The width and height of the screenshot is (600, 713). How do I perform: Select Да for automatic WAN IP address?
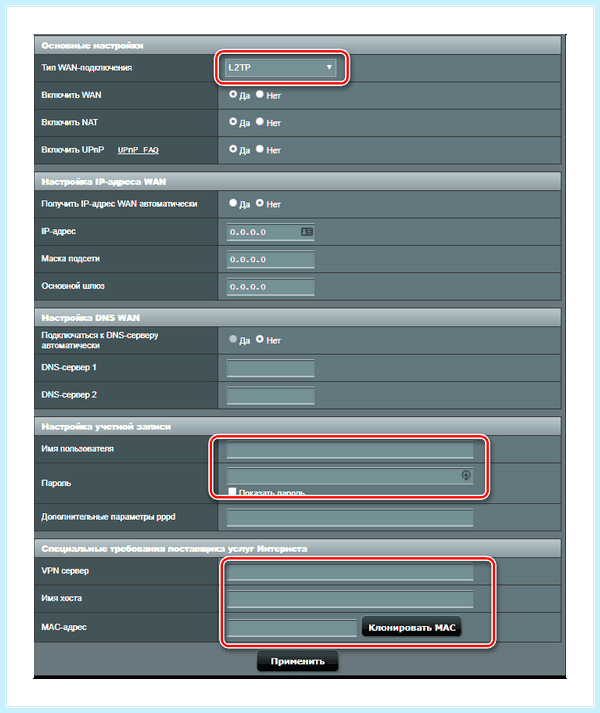[x=233, y=203]
